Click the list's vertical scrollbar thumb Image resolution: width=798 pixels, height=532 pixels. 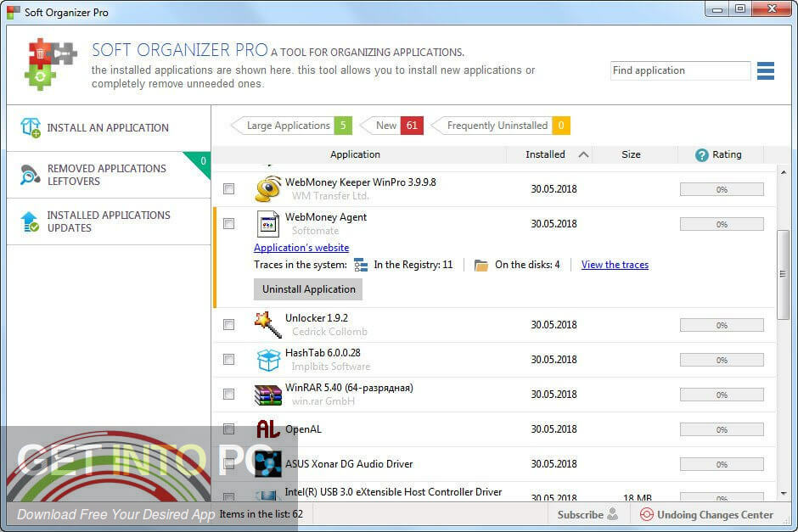[x=784, y=274]
